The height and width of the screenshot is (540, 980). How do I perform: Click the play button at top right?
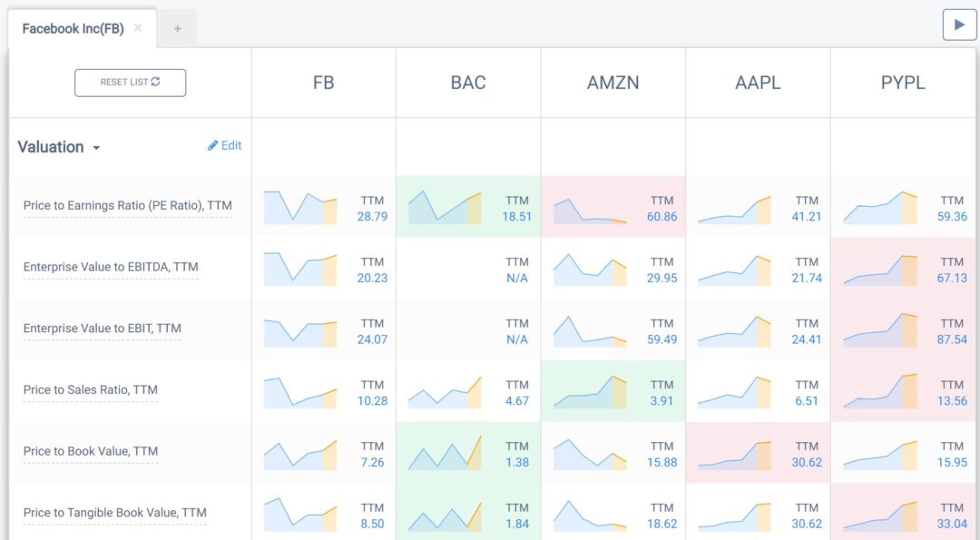[x=959, y=25]
